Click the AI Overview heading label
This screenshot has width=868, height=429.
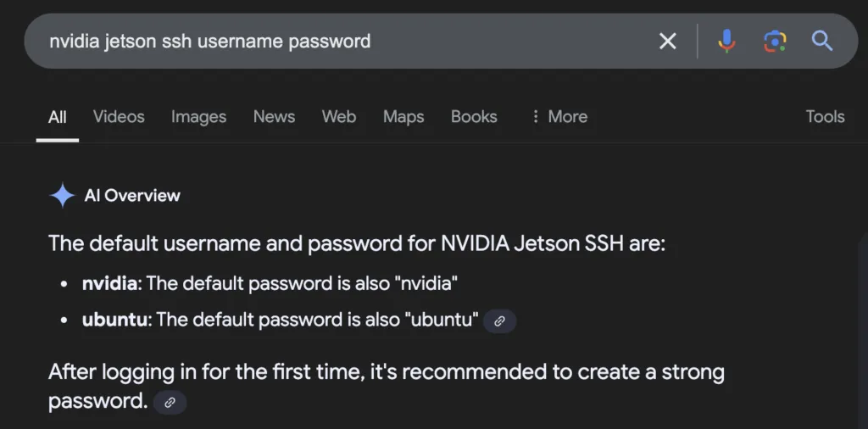point(132,195)
